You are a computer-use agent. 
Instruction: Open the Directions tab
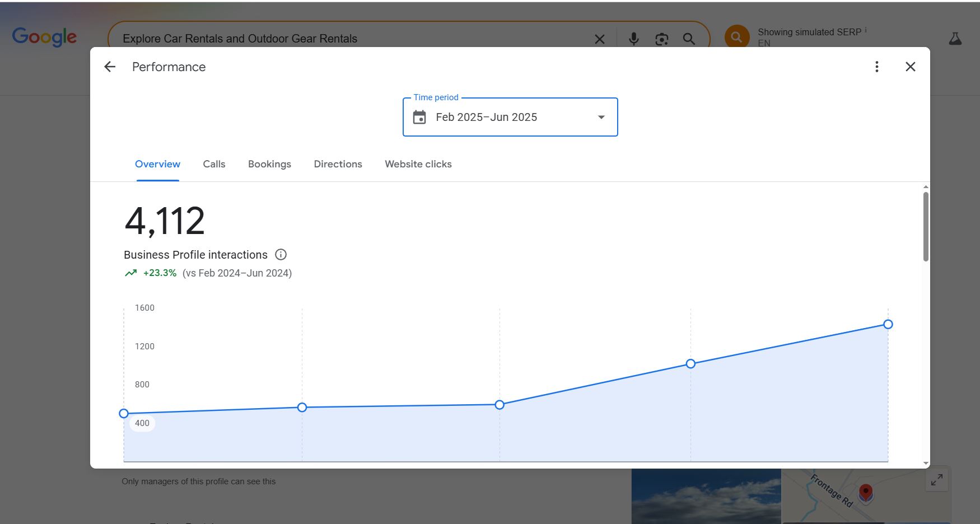click(338, 164)
